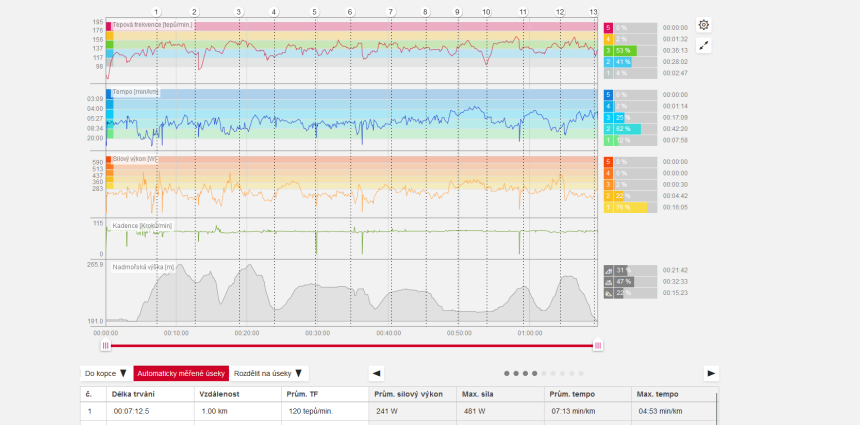Viewport: 860px width, 425px height.
Task: Click lap marker 12 above the chart
Action: 560,12
